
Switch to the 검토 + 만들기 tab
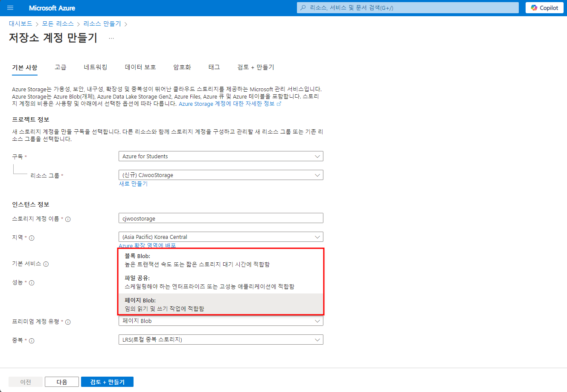[256, 67]
